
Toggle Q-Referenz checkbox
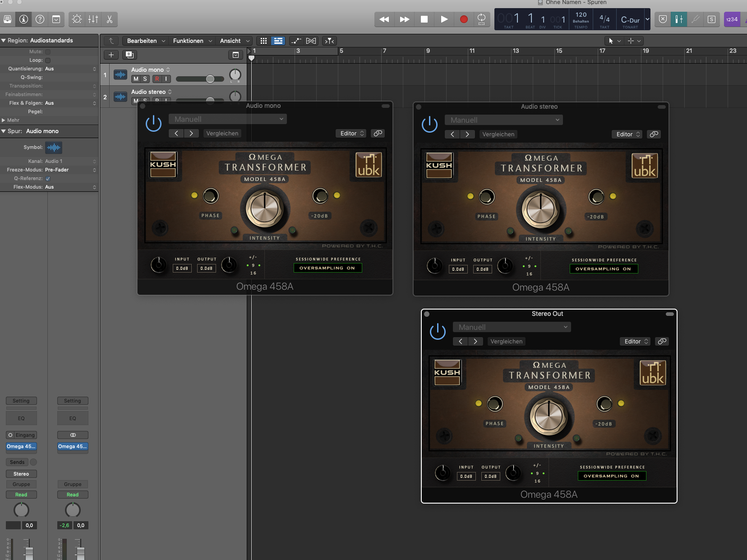tap(48, 178)
